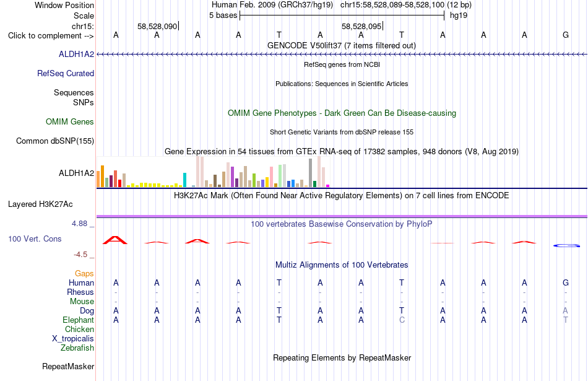
Task: Open the RepeatMasker track label
Action: (68, 366)
